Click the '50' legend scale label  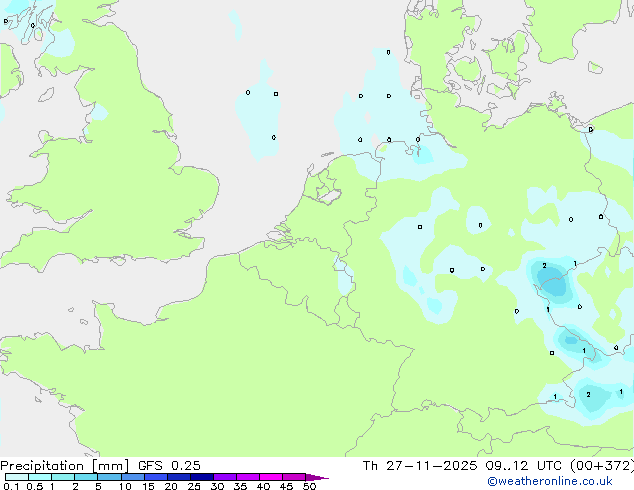[309, 486]
